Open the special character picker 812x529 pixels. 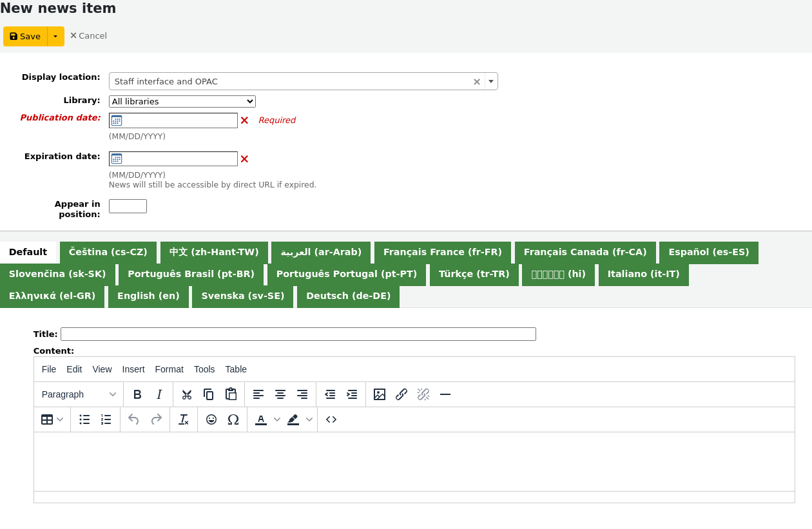233,419
